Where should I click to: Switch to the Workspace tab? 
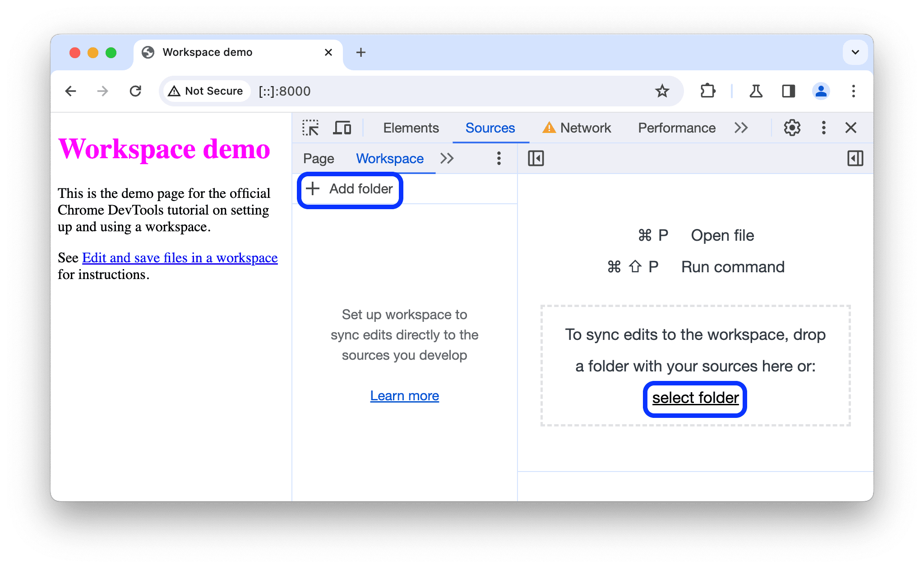[389, 158]
